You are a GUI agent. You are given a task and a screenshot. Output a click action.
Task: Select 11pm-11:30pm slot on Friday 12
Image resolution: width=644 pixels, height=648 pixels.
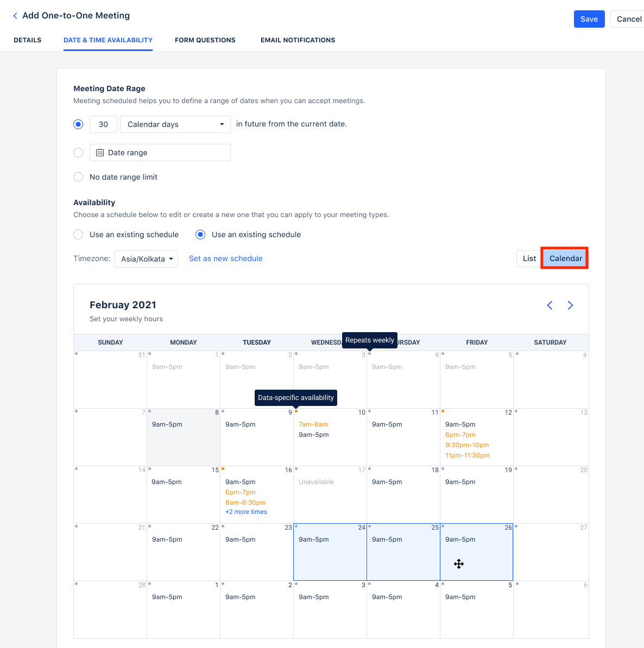click(468, 455)
